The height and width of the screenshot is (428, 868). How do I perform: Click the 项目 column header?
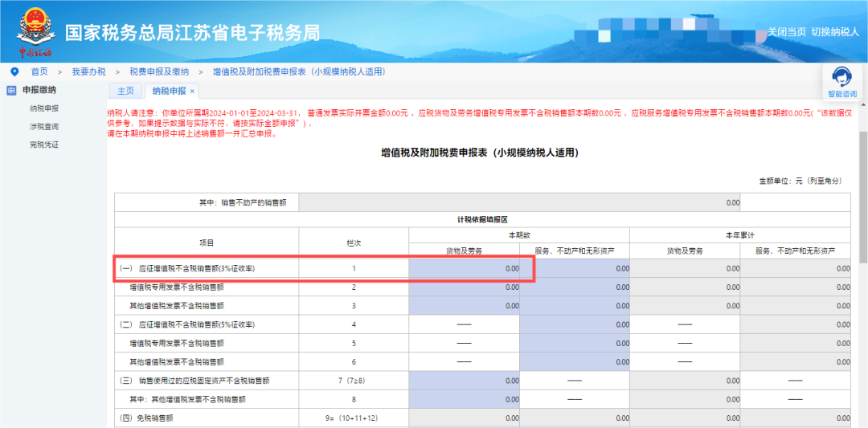(x=207, y=243)
